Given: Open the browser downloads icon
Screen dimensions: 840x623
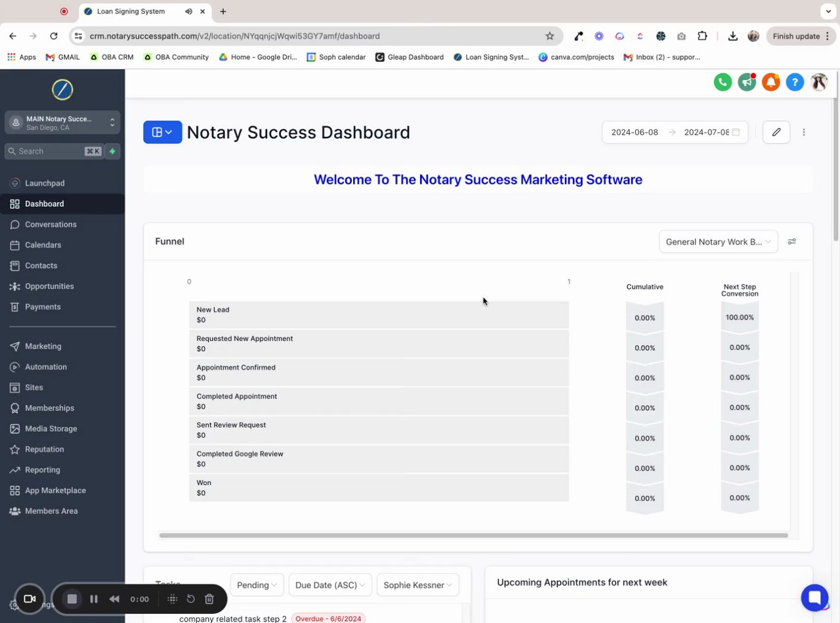Looking at the screenshot, I should pos(733,36).
